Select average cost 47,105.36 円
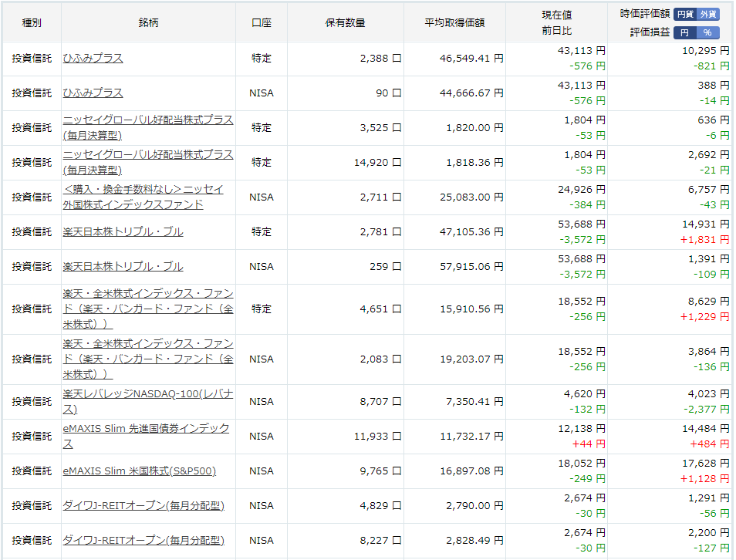 click(471, 232)
